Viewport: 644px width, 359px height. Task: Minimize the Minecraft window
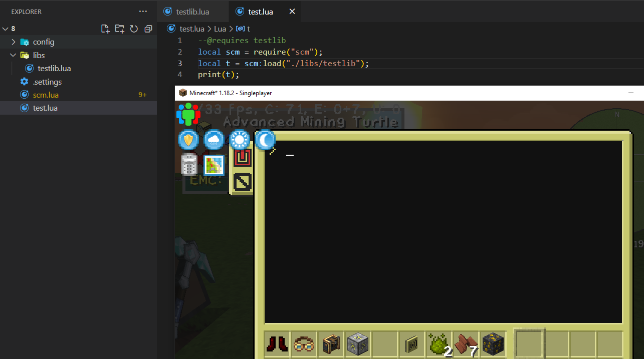(631, 93)
